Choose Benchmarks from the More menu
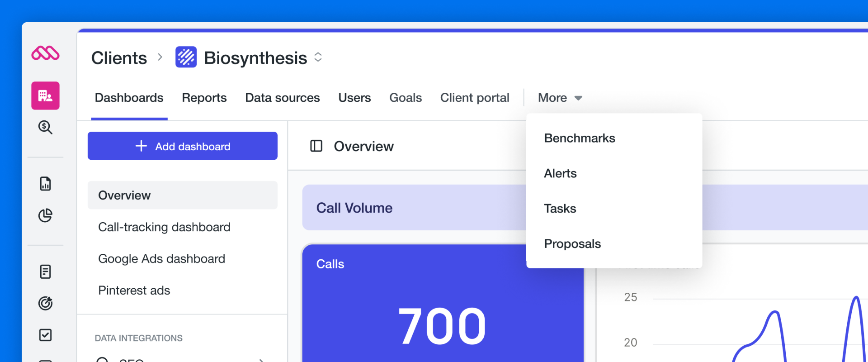 coord(579,138)
